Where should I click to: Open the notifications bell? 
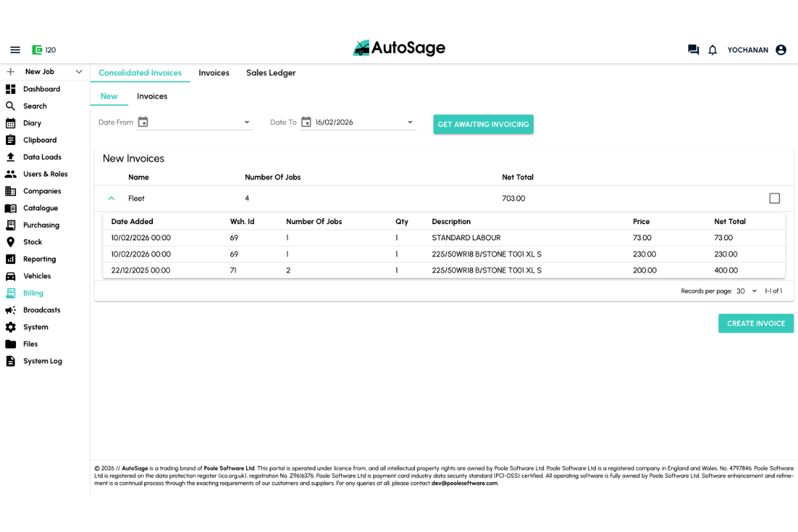(712, 49)
